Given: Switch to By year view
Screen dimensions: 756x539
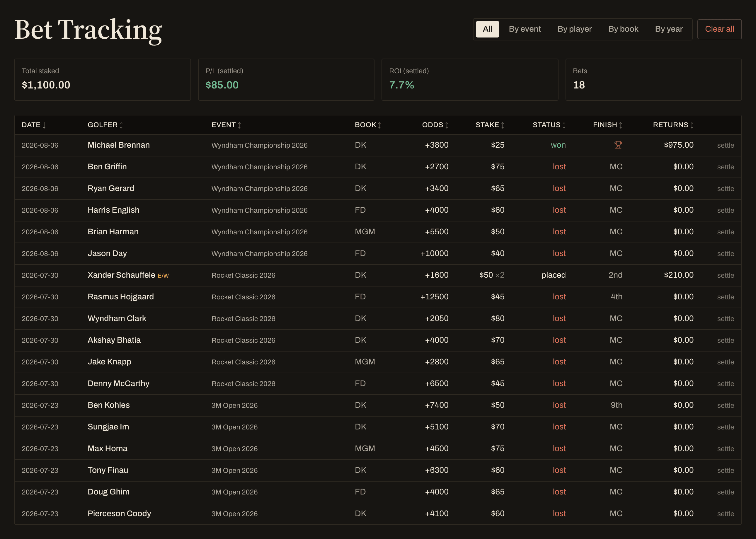Looking at the screenshot, I should (x=669, y=29).
